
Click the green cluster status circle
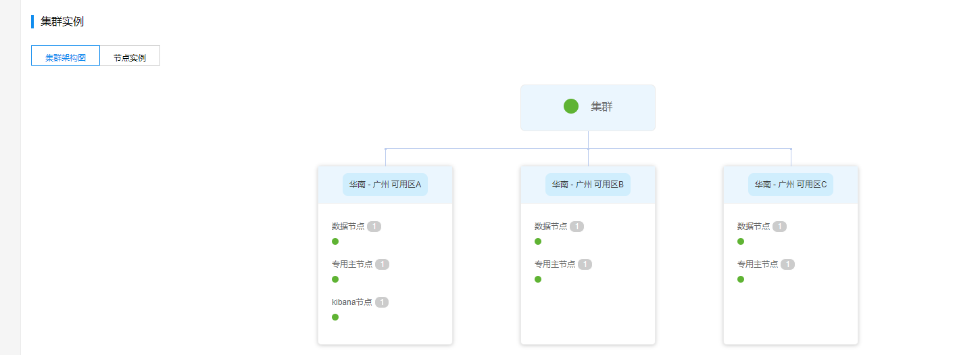pos(571,106)
